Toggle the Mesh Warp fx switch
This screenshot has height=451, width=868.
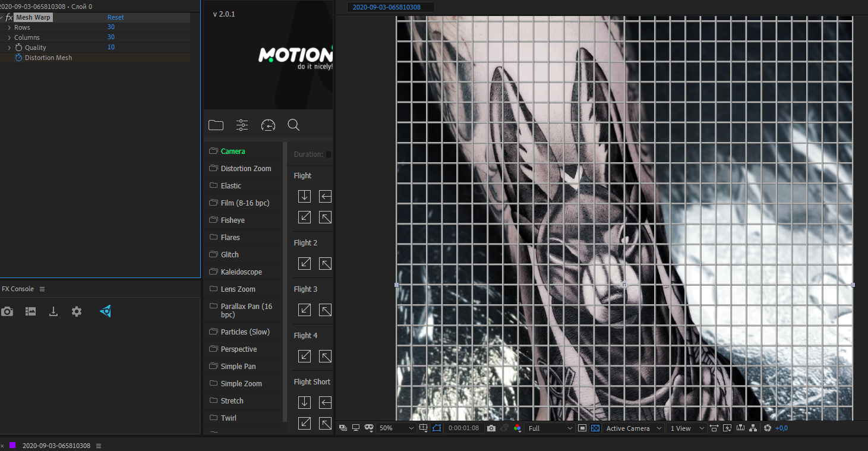tap(9, 17)
